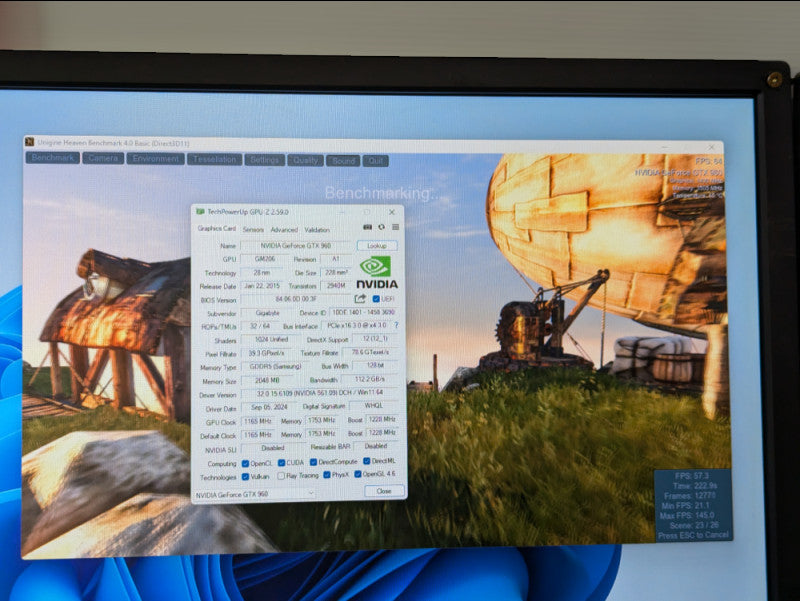Click the 'Max FPS: 145.0' stat text
The height and width of the screenshot is (601, 800).
point(687,515)
